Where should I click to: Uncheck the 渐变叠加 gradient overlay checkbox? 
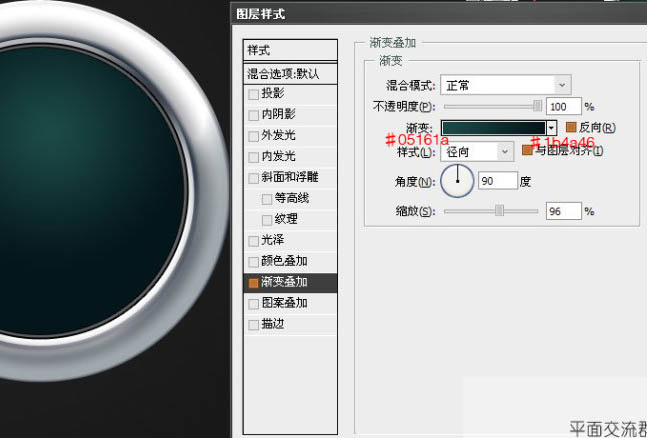point(253,283)
